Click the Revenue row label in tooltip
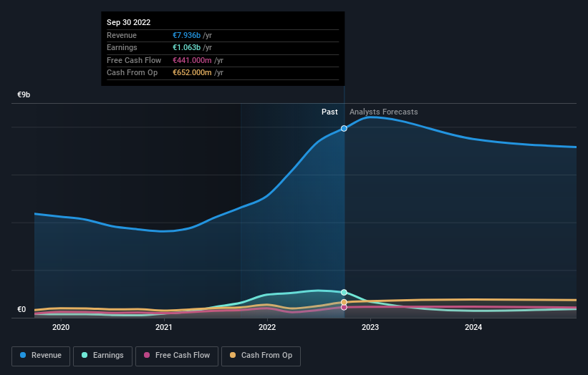This screenshot has height=375, width=588. (x=122, y=35)
